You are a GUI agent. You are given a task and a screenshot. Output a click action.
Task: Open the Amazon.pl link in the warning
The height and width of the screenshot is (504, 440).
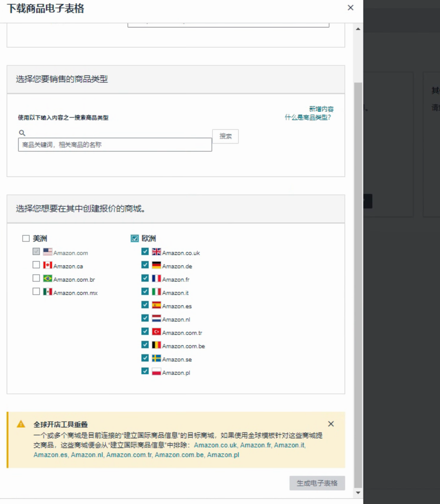[223, 455]
